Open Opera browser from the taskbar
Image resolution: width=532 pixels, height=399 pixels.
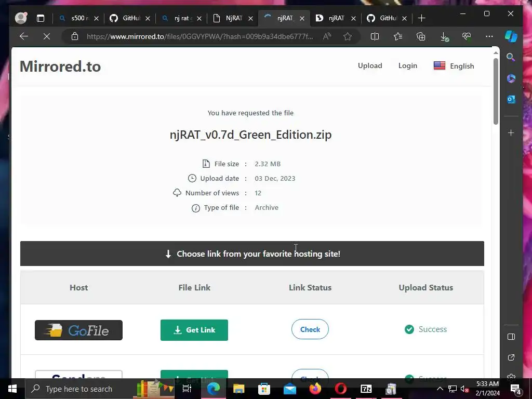point(341,389)
